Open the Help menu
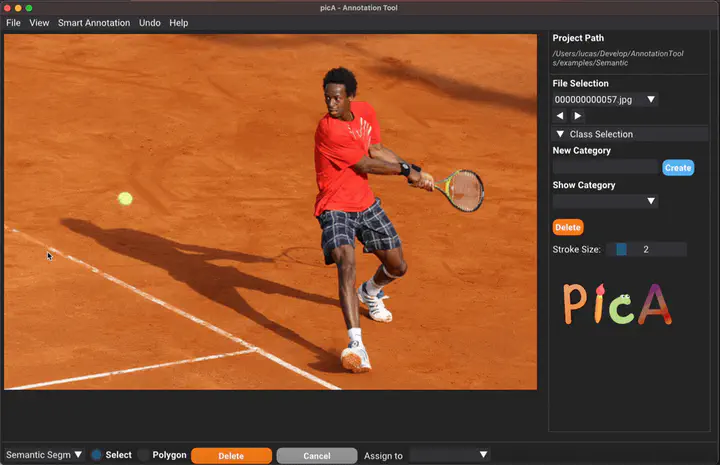720x465 pixels. click(x=179, y=22)
